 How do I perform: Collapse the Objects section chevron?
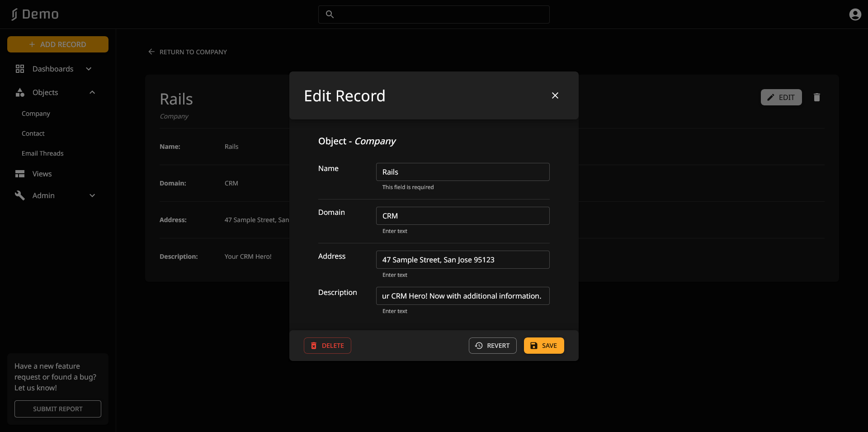pyautogui.click(x=92, y=92)
